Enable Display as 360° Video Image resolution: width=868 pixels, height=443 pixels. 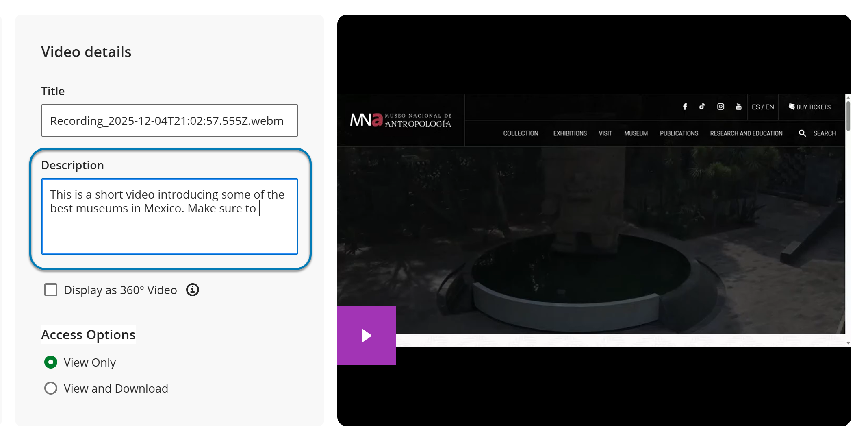point(51,290)
